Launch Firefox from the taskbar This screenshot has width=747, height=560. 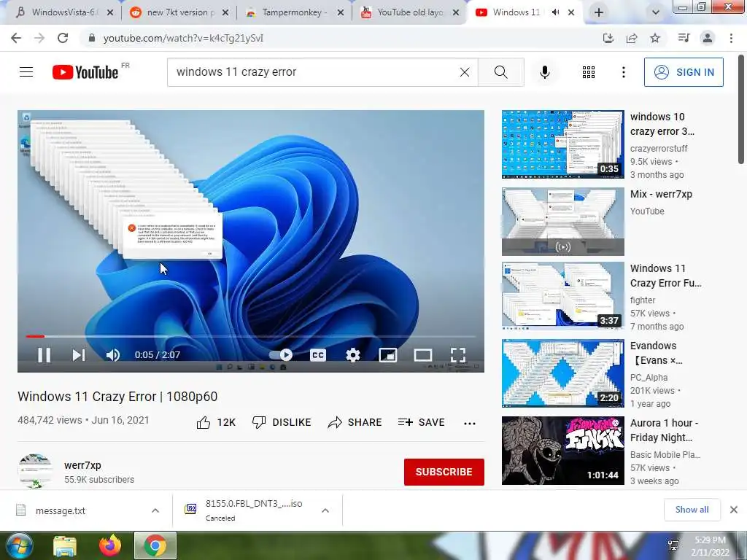pos(110,545)
